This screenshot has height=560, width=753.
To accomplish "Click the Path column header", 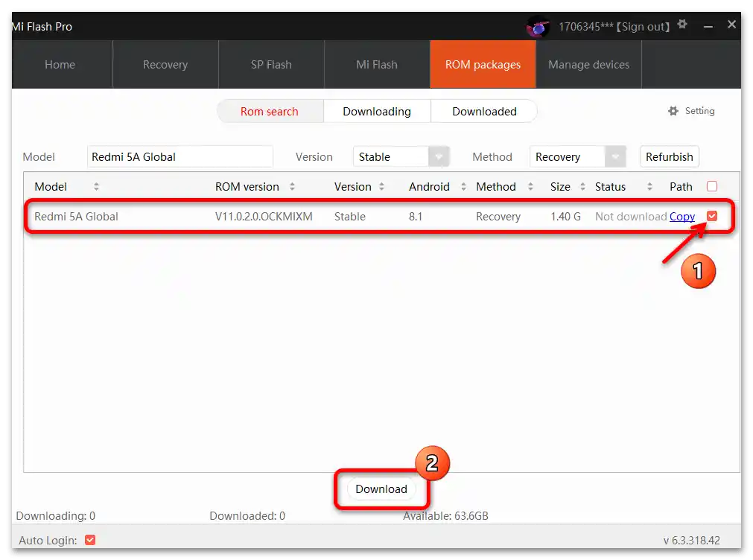I will pos(681,187).
